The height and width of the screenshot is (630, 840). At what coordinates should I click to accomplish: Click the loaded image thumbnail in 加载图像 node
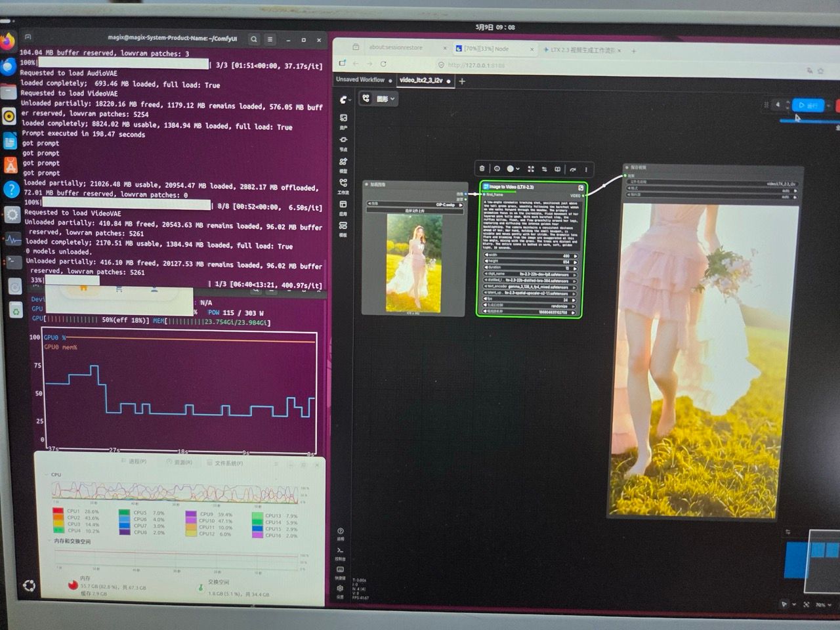[415, 262]
